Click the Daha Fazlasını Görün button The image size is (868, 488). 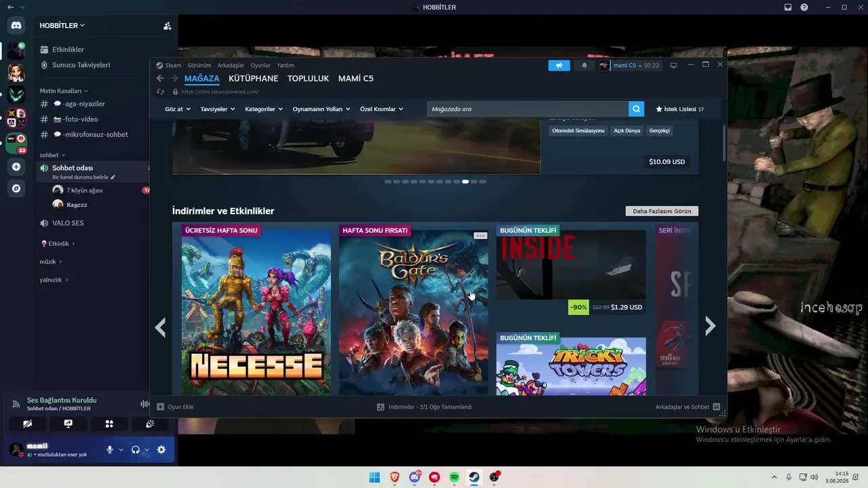[x=662, y=211]
